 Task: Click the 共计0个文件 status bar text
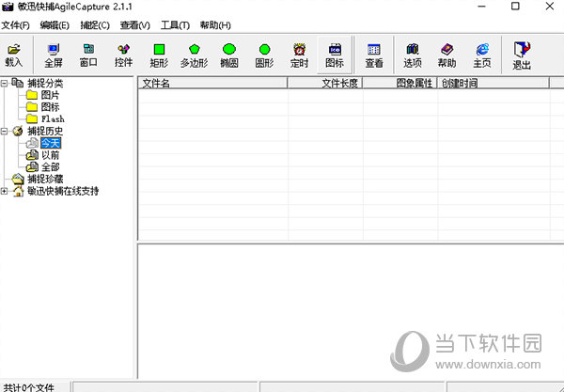(29, 387)
